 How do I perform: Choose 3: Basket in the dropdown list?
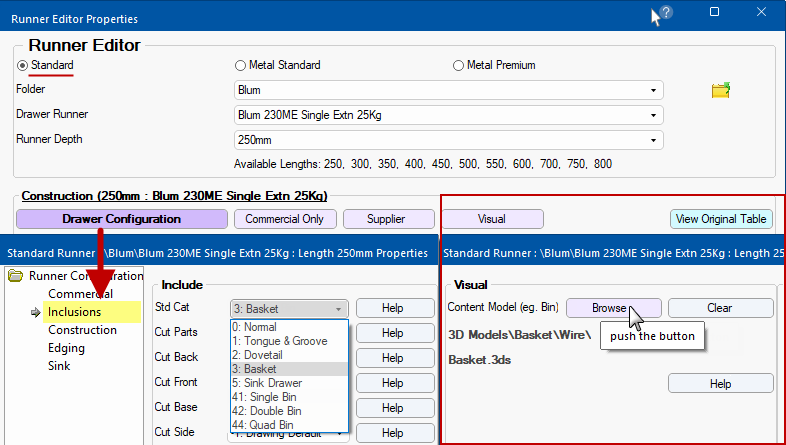coord(289,369)
